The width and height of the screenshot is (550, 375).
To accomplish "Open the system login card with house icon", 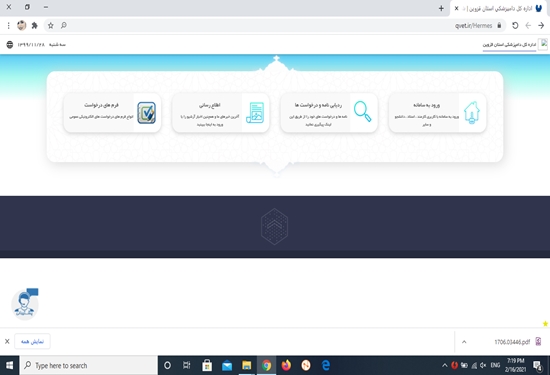I will coord(437,113).
